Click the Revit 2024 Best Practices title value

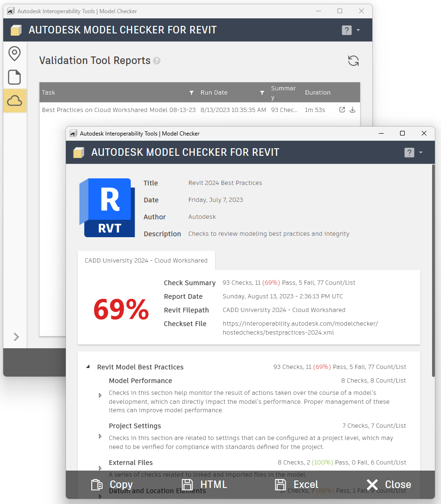coord(225,183)
